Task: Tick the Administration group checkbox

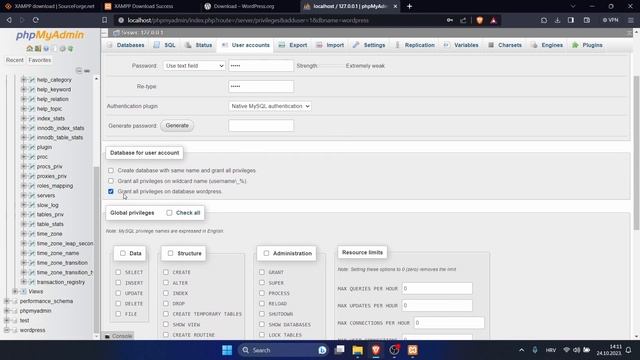Action: click(x=266, y=253)
